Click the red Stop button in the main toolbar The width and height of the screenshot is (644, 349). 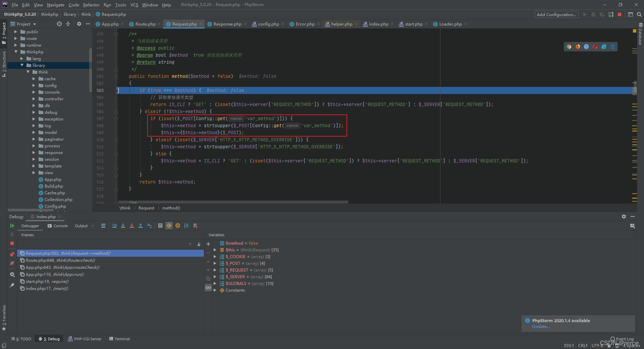tap(620, 14)
